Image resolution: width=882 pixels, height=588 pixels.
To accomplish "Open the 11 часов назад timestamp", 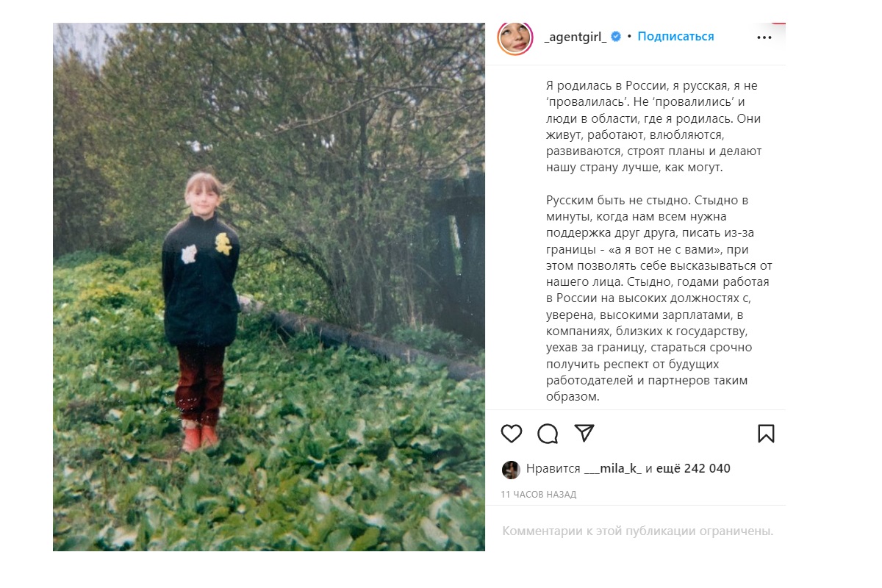I will [x=538, y=495].
